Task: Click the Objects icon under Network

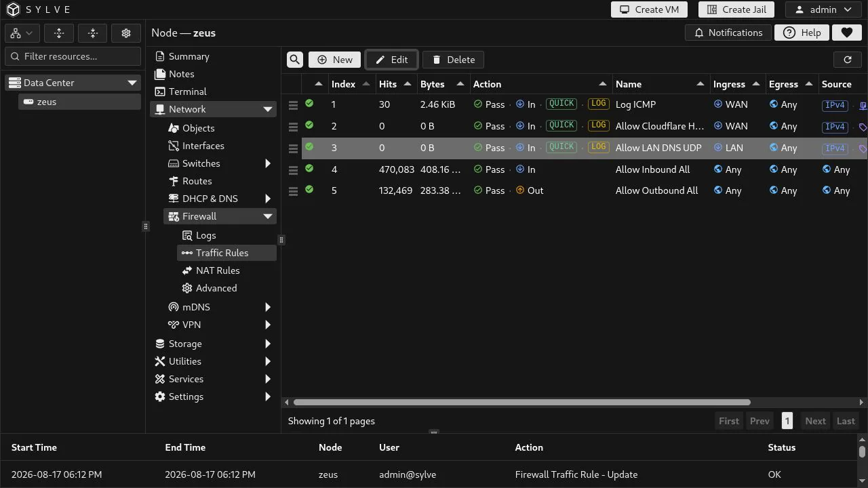Action: point(174,128)
